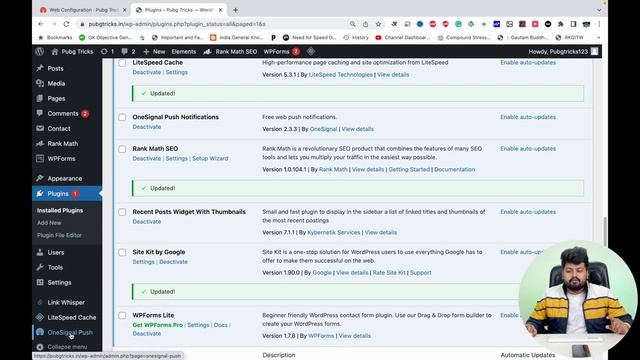Open Pages in the sidebar
This screenshot has height=360, width=640.
coord(56,99)
